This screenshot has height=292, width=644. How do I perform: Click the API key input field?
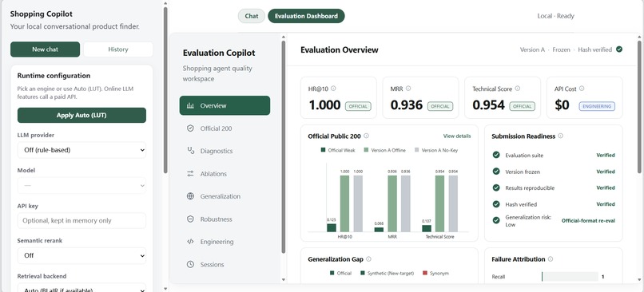tap(81, 221)
